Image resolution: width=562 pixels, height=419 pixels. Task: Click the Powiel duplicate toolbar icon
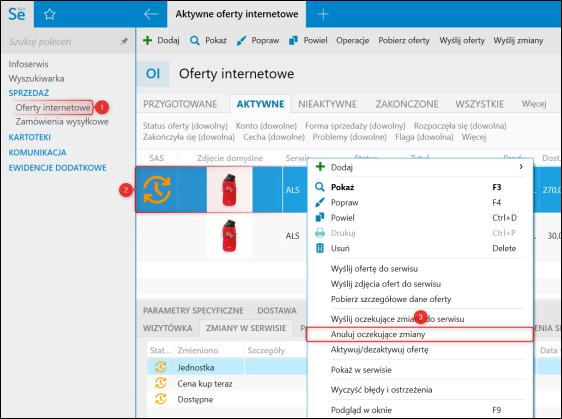click(293, 41)
